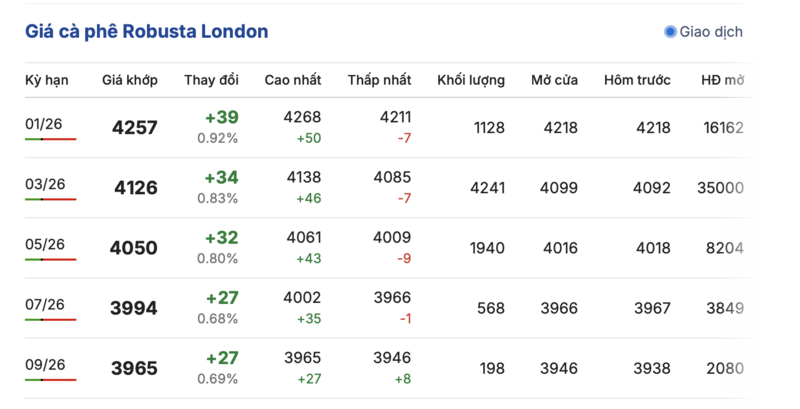
Task: Click the Mở cửa column header
Action: click(x=556, y=80)
